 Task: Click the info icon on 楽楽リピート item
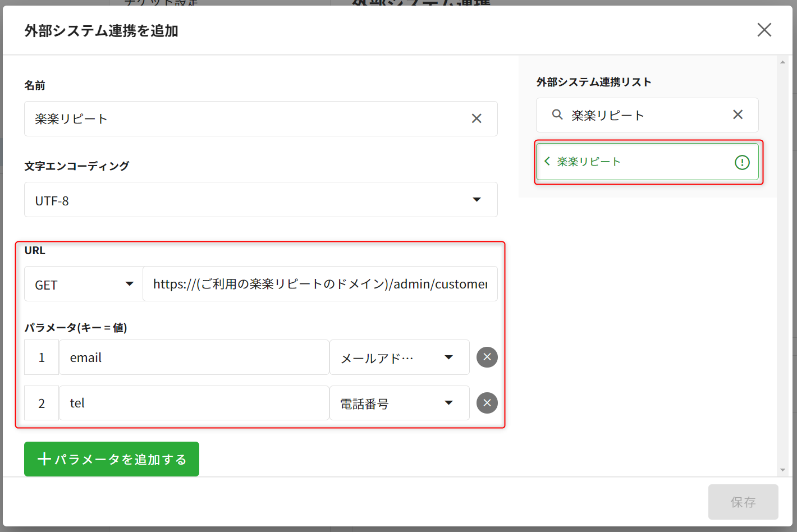pyautogui.click(x=742, y=162)
